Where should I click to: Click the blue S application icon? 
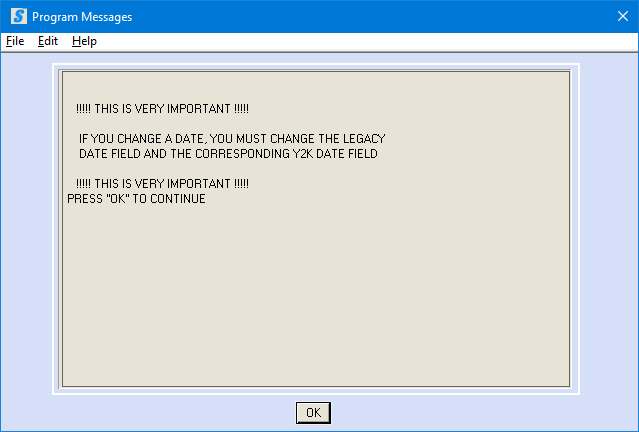coord(19,17)
